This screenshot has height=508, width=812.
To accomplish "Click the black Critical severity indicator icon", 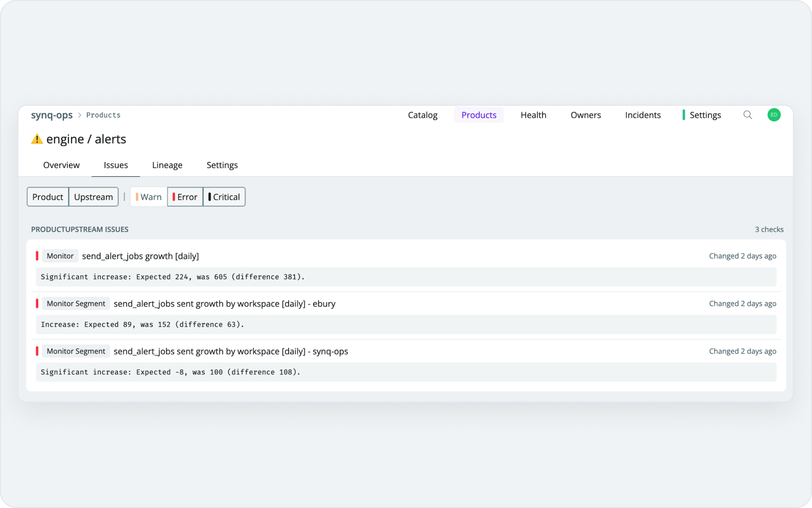I will point(210,197).
